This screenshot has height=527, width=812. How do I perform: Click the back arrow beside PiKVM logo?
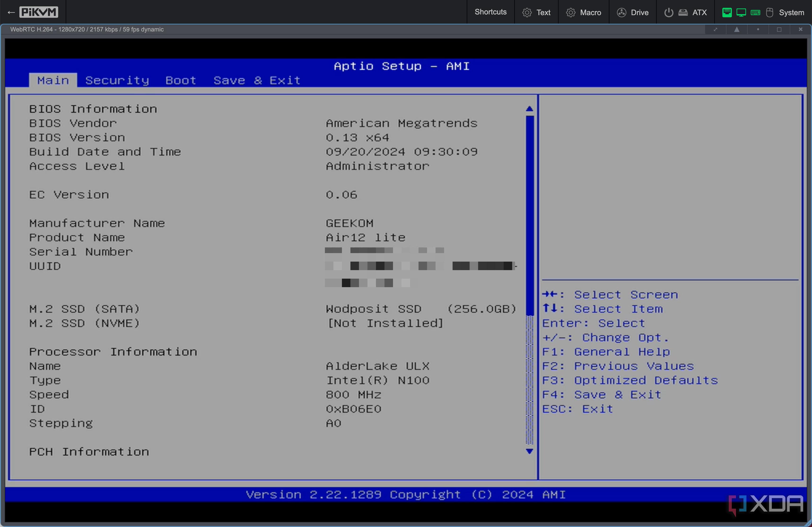(11, 12)
